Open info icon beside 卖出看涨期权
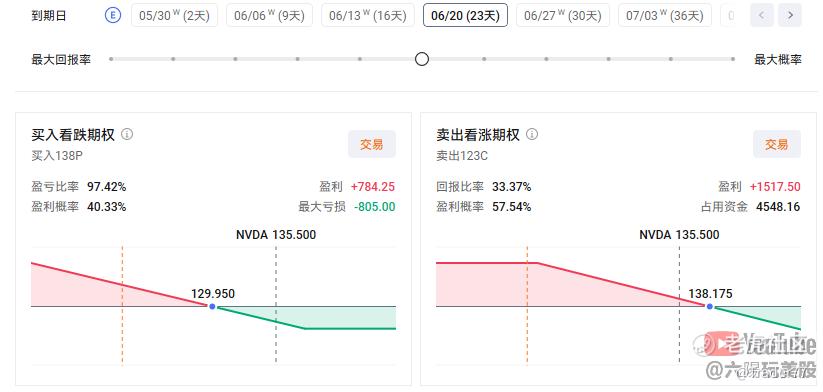Viewport: 823px width, 392px height. 532,134
